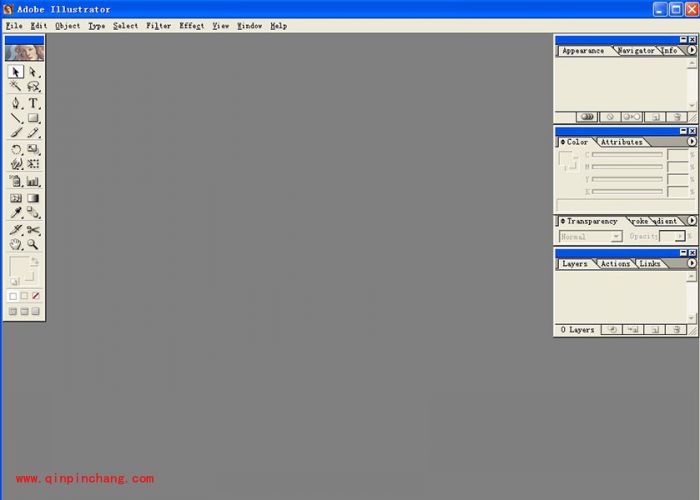Select the Eyedropper tool
This screenshot has width=700, height=500.
coord(16,213)
